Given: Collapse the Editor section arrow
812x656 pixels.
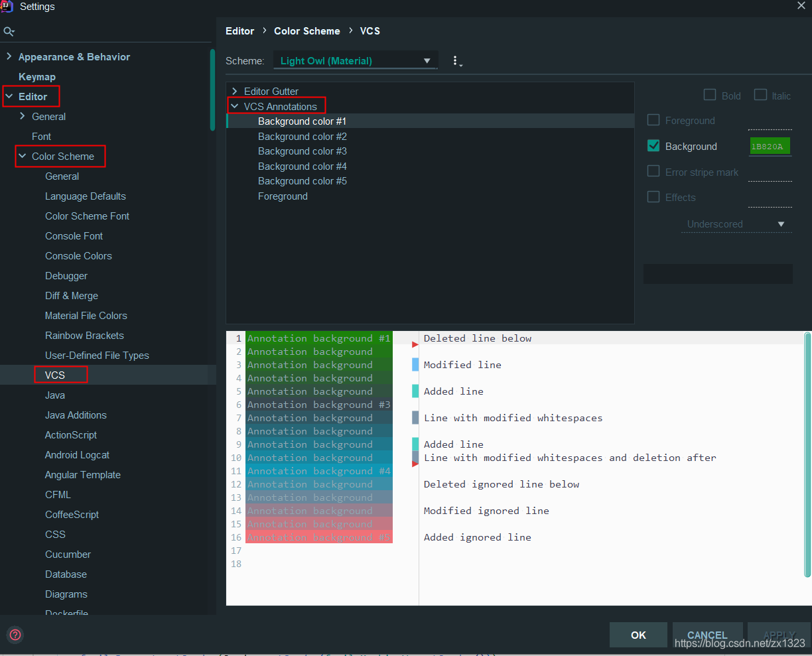Looking at the screenshot, I should click(x=9, y=96).
